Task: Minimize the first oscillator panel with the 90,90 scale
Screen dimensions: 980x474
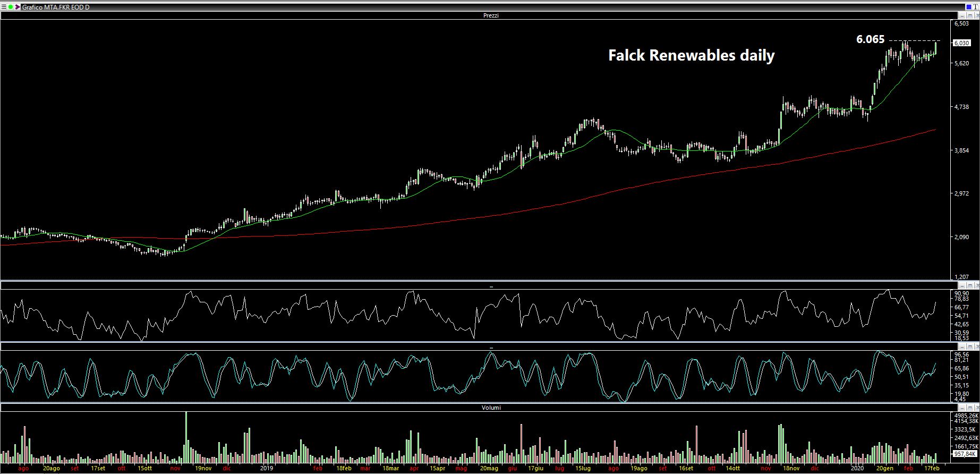Action: coord(962,285)
